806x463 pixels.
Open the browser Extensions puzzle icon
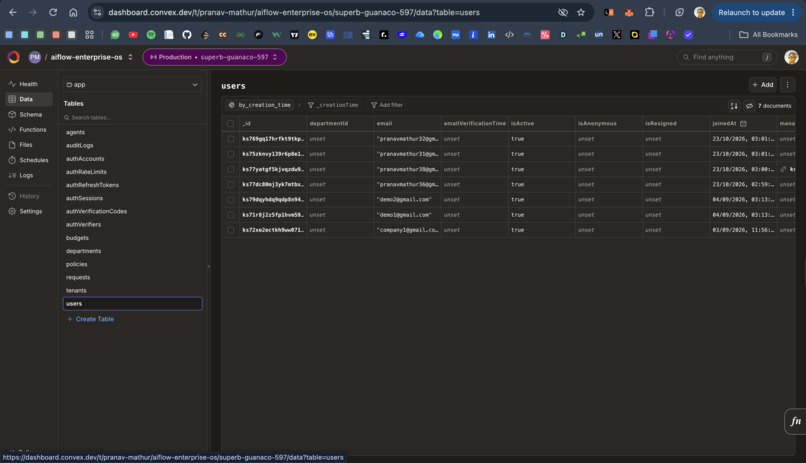[649, 12]
